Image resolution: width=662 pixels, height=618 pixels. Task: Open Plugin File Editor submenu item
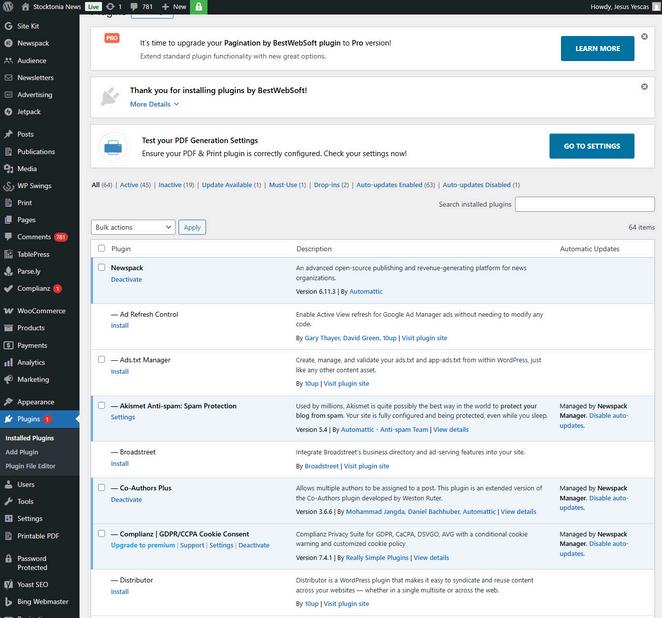[30, 466]
